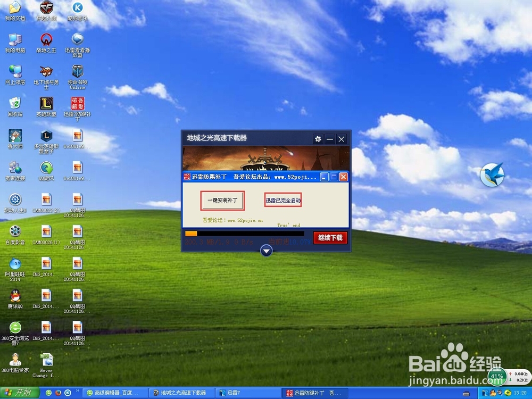Click the 迅雷已完全启动 status label
Viewport: 532px width, 399px height.
tap(283, 200)
